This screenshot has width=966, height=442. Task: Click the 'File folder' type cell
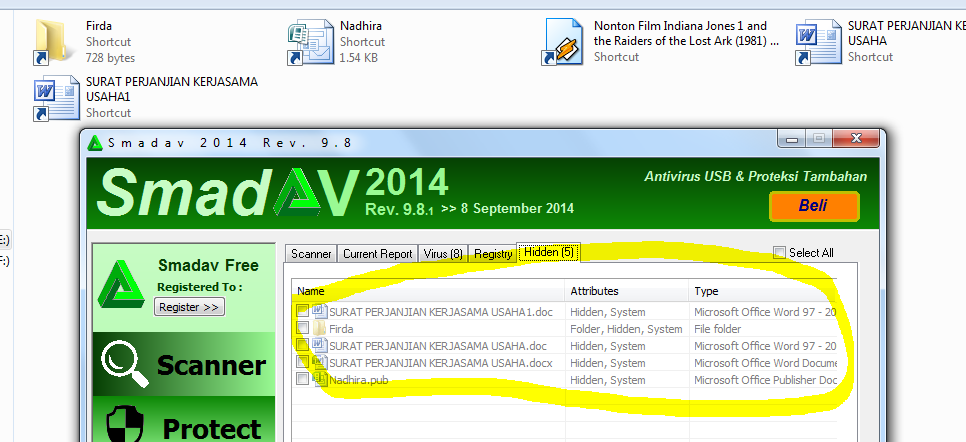(718, 329)
